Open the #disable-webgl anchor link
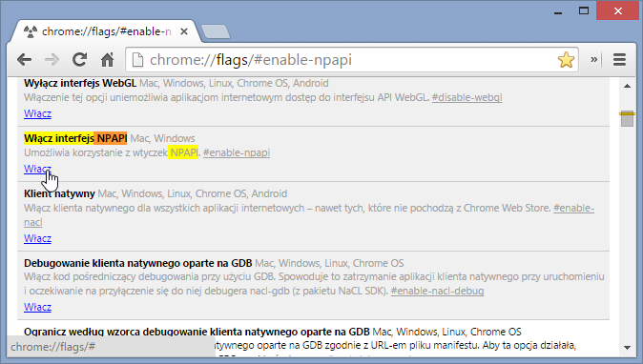The width and height of the screenshot is (643, 364). point(467,97)
